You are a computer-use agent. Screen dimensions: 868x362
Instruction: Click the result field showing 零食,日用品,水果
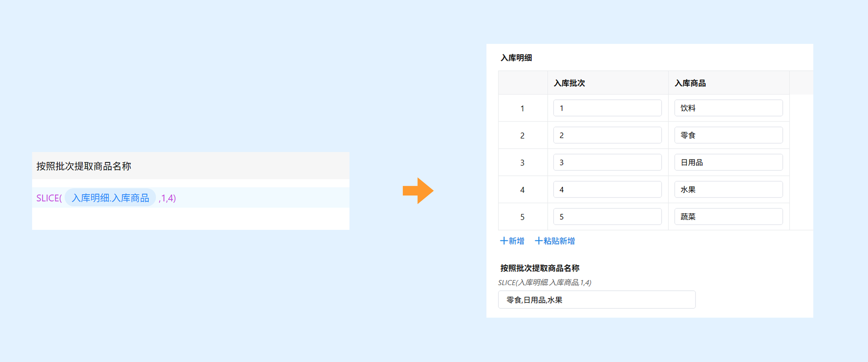597,300
